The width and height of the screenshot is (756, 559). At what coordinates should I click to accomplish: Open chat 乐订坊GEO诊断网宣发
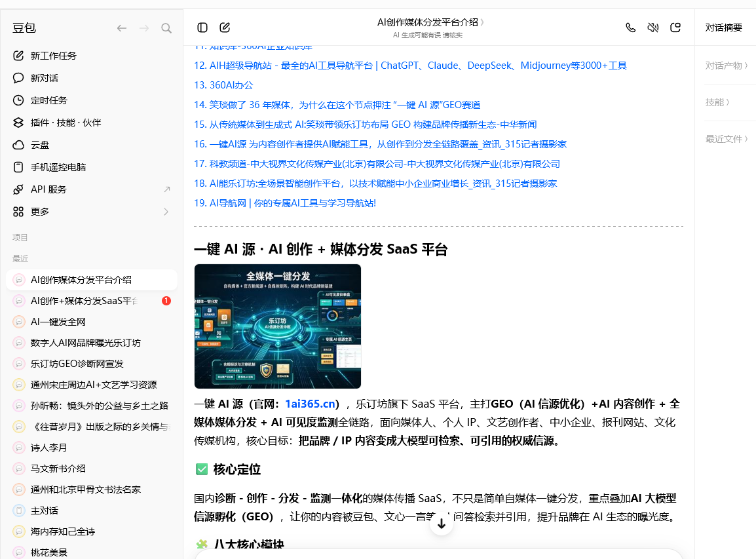[x=92, y=364]
